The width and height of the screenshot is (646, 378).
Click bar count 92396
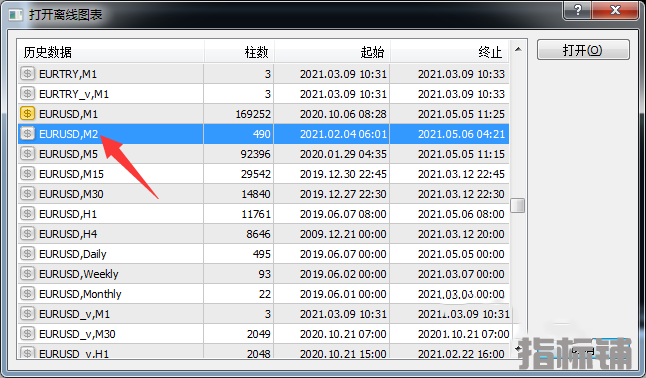click(255, 154)
